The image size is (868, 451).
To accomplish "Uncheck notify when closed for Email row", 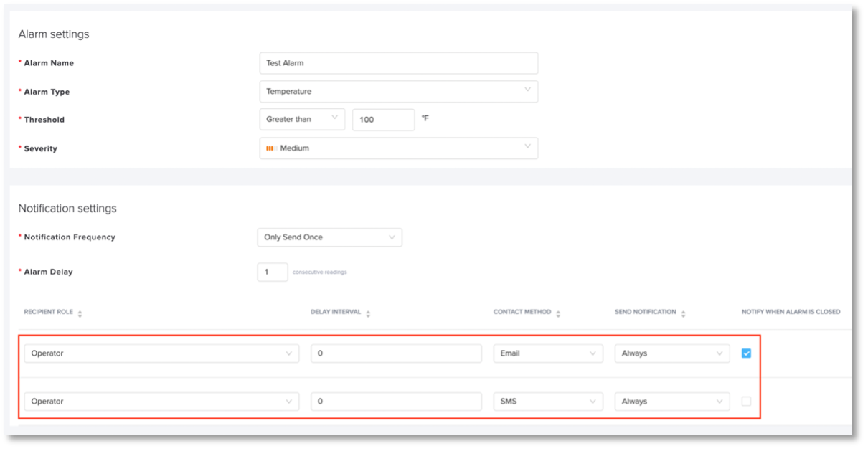I will pyautogui.click(x=746, y=353).
